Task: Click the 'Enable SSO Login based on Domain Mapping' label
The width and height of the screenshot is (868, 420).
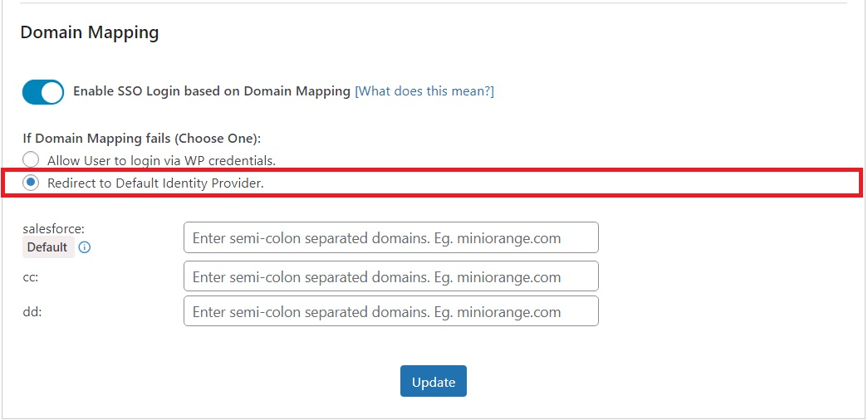Action: (211, 91)
